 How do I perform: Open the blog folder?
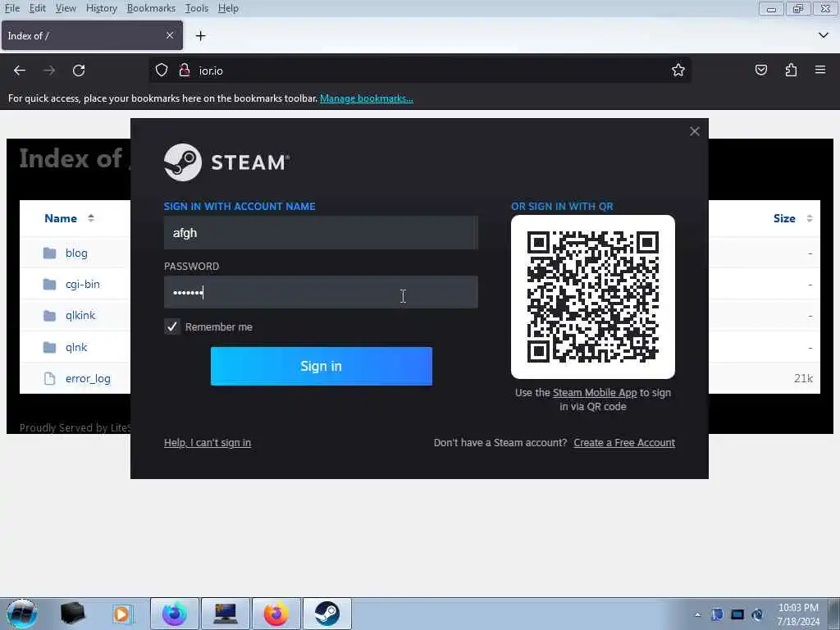[x=76, y=253]
